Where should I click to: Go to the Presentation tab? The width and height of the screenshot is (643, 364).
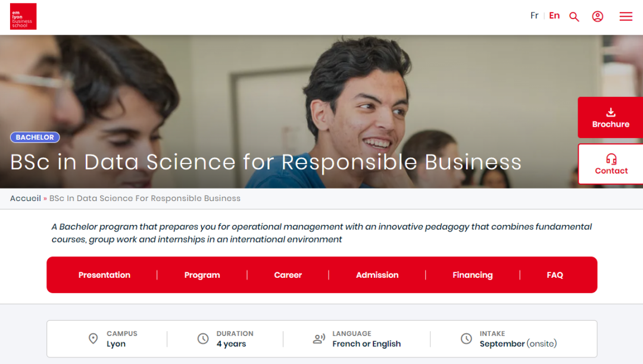104,275
